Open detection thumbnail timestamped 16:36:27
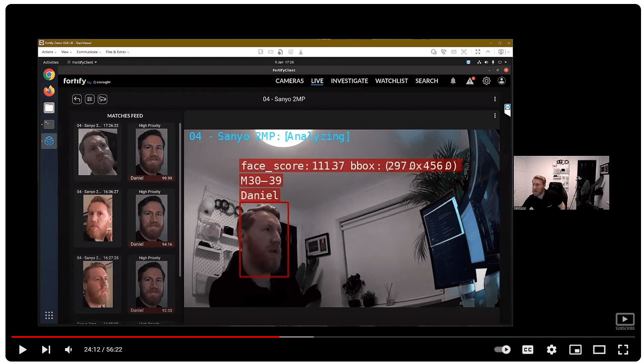Screen dimensions: 644x364 click(98, 218)
